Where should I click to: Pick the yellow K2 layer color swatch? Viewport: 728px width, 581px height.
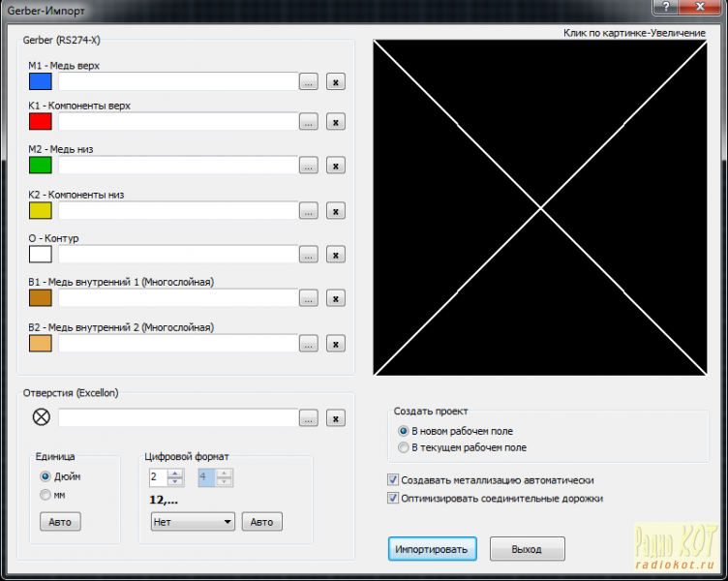41,210
